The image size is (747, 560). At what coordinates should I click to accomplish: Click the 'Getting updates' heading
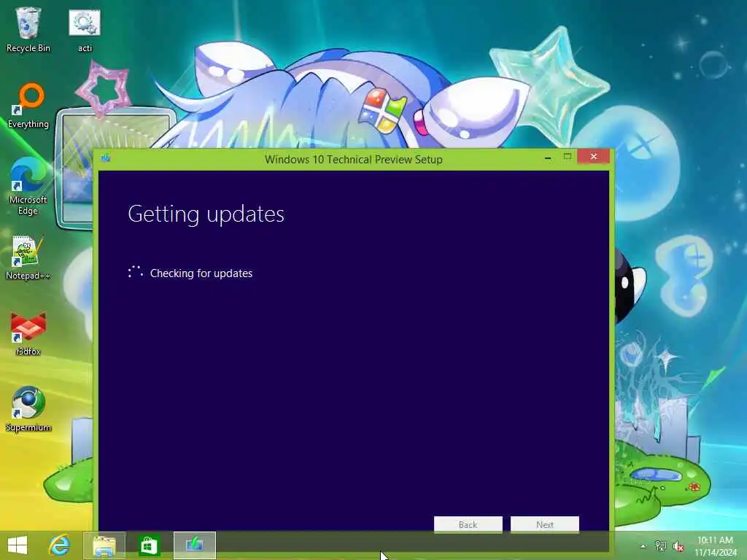coord(206,214)
